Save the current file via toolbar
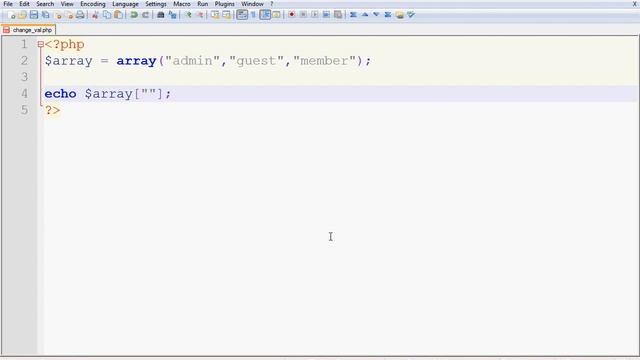Viewport: 640px width, 360px height. [34, 15]
